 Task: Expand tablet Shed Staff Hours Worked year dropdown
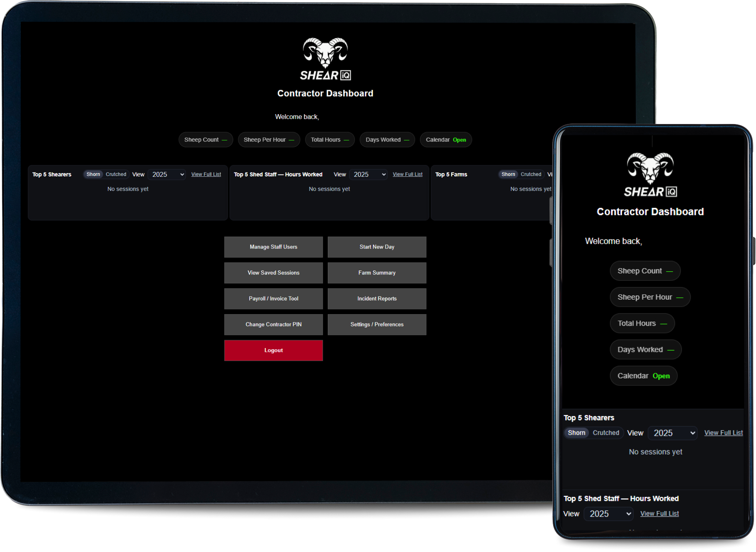pos(369,174)
